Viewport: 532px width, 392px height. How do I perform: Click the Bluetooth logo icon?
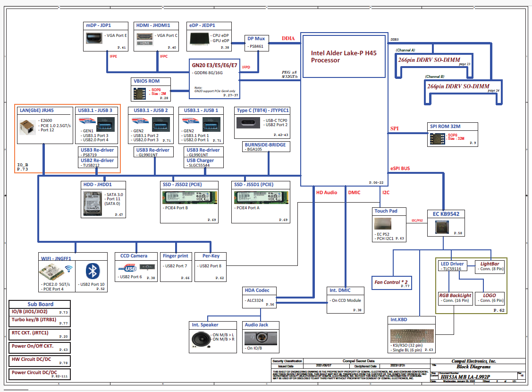(93, 271)
